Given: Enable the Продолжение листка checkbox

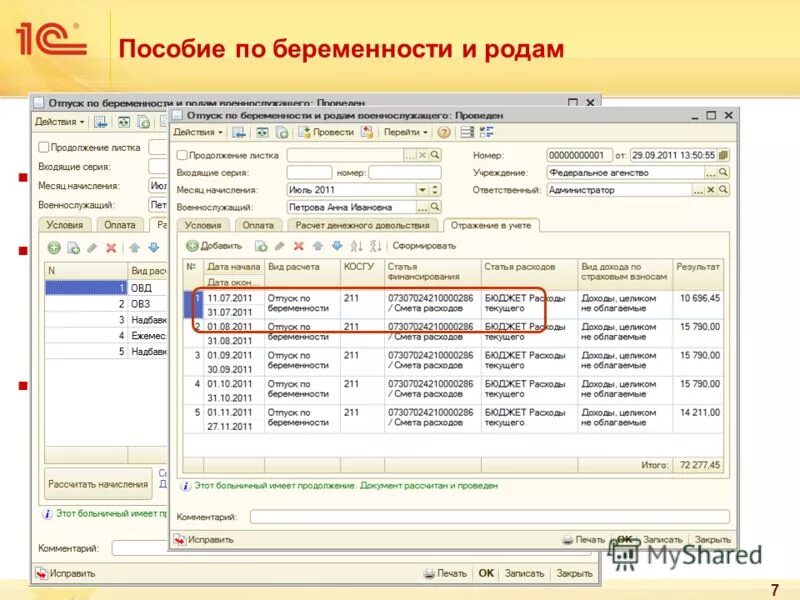Looking at the screenshot, I should click(x=182, y=156).
